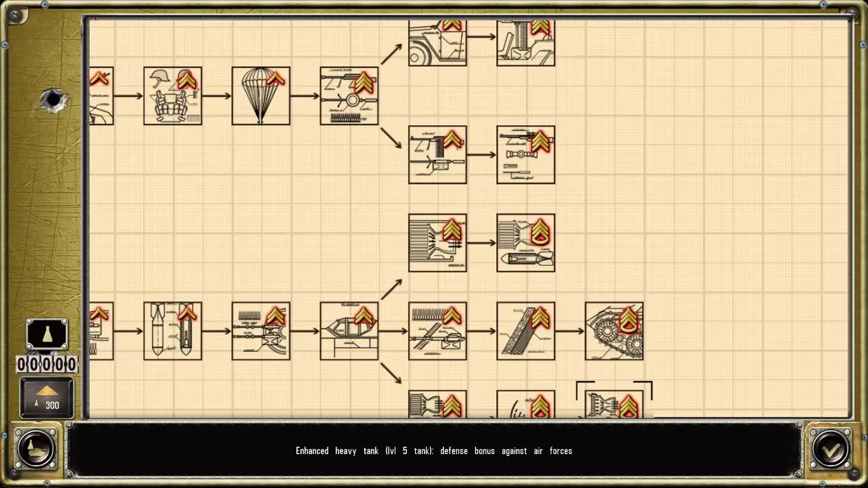
Task: Choose the jeep vehicle upgrade at top
Action: coord(437,43)
